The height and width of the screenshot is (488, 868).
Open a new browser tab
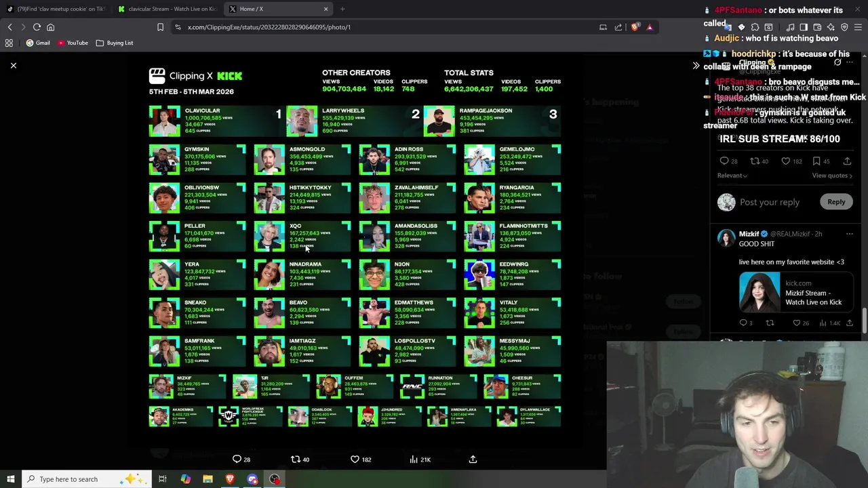(342, 9)
